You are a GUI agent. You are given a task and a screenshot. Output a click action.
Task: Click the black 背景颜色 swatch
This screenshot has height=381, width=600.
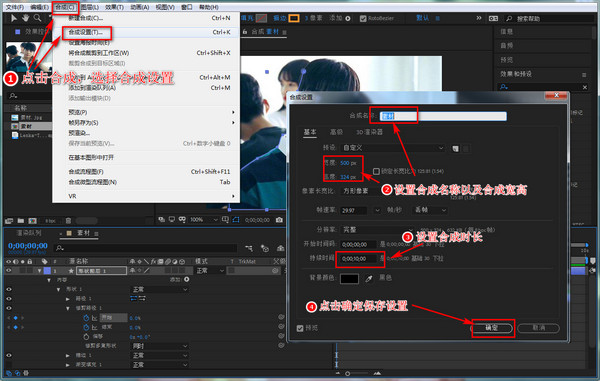point(349,278)
